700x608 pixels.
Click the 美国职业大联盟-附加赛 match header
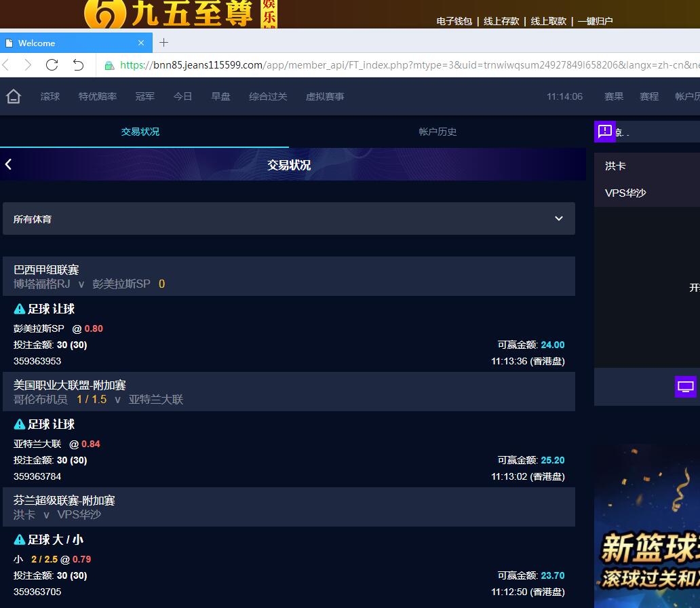(289, 392)
